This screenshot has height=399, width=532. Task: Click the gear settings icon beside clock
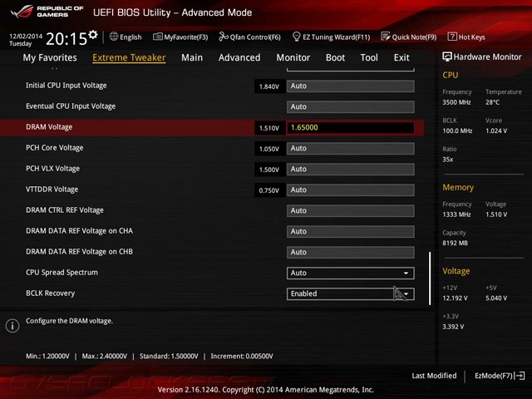click(93, 35)
